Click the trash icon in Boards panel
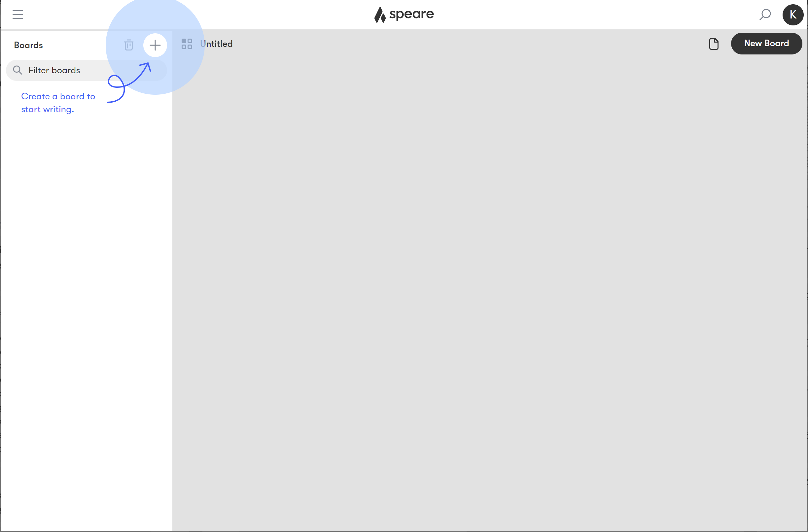The image size is (808, 532). [x=129, y=45]
